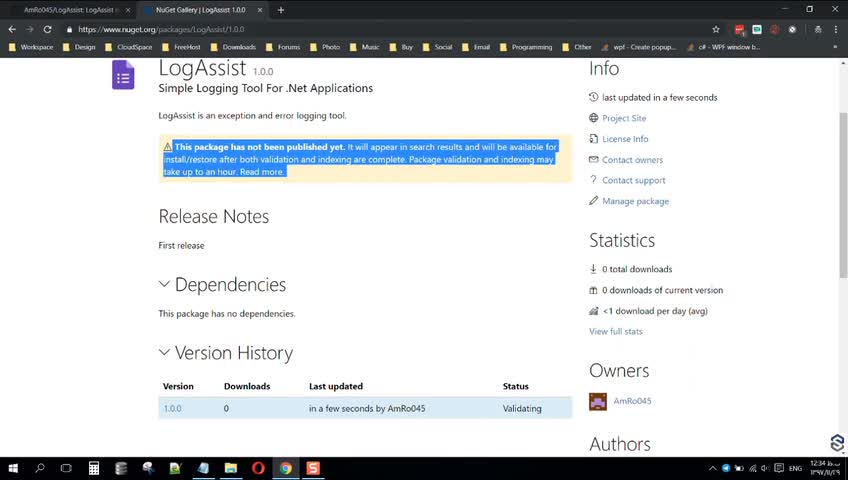
Task: Open the Programming bookmarks folder
Action: (526, 47)
